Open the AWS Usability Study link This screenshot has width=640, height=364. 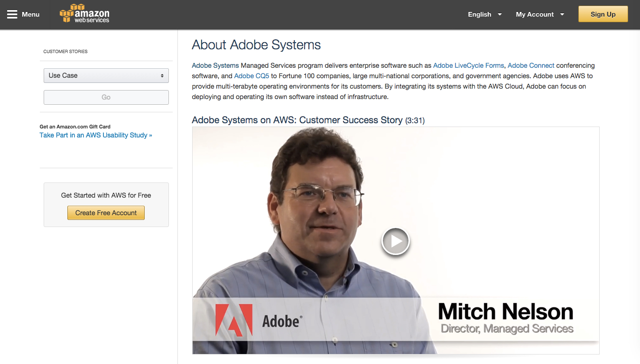coord(96,135)
